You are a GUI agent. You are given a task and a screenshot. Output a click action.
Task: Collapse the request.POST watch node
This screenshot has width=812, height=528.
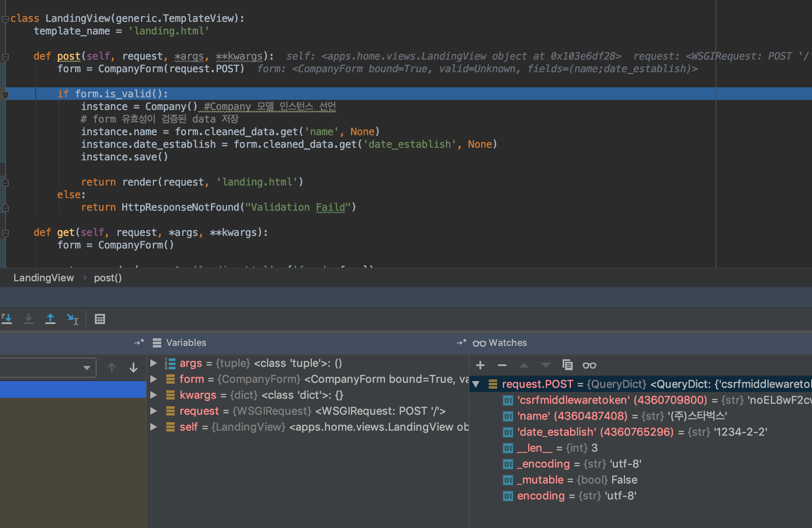pyautogui.click(x=476, y=384)
